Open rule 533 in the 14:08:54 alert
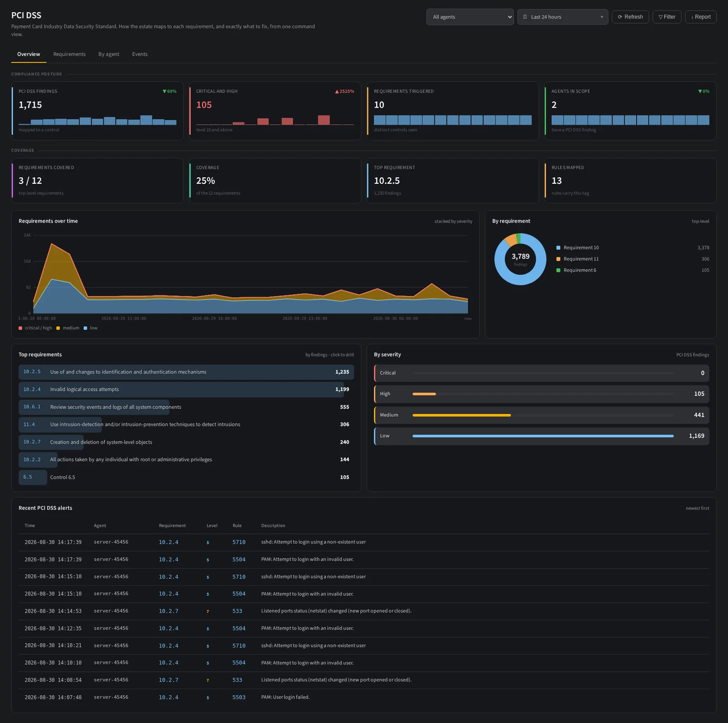 [x=237, y=680]
